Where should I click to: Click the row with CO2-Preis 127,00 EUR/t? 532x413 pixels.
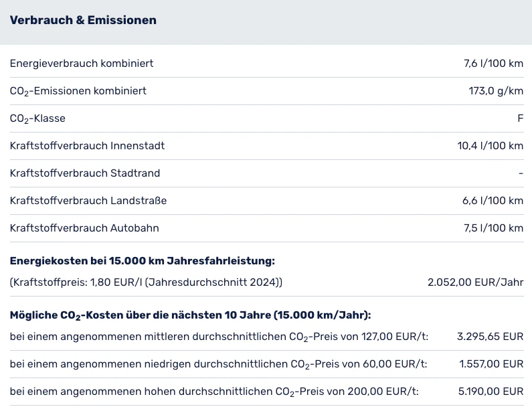tap(267, 337)
